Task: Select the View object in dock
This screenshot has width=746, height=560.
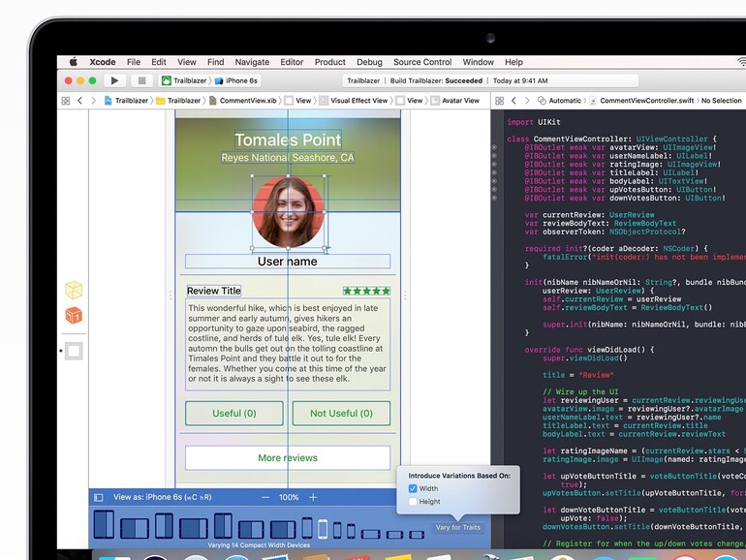Action: click(x=74, y=351)
